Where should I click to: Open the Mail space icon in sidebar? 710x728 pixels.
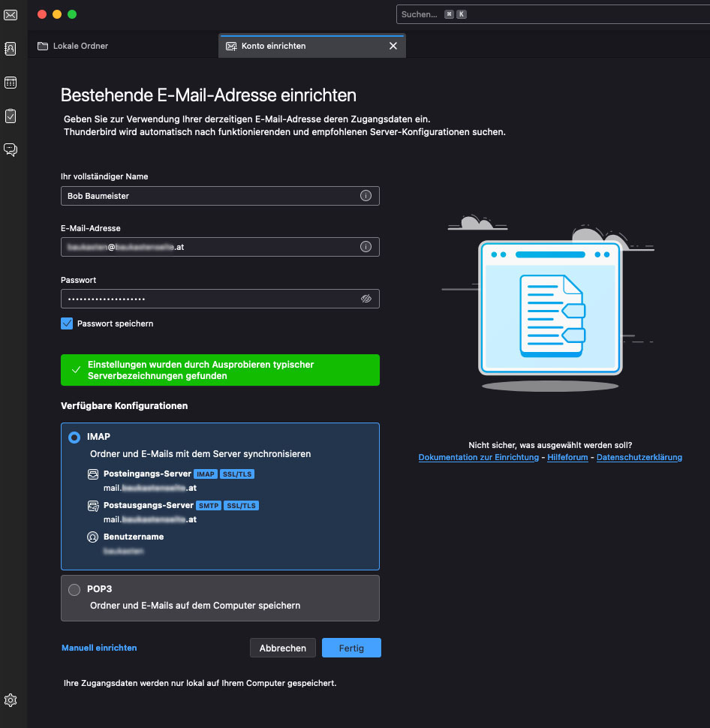pos(11,15)
